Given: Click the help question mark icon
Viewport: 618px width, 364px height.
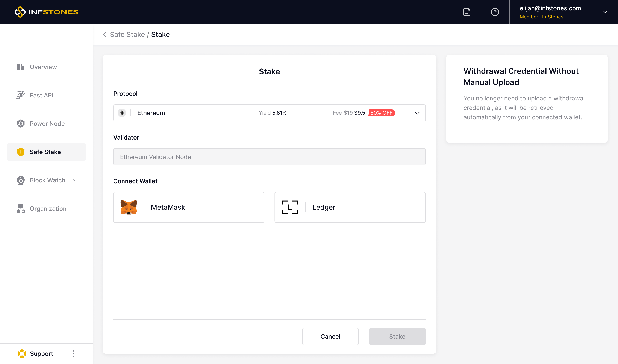Looking at the screenshot, I should [495, 12].
